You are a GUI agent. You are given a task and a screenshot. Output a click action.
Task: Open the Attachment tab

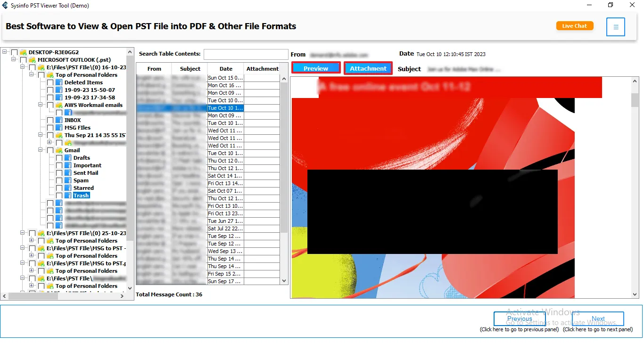point(368,68)
